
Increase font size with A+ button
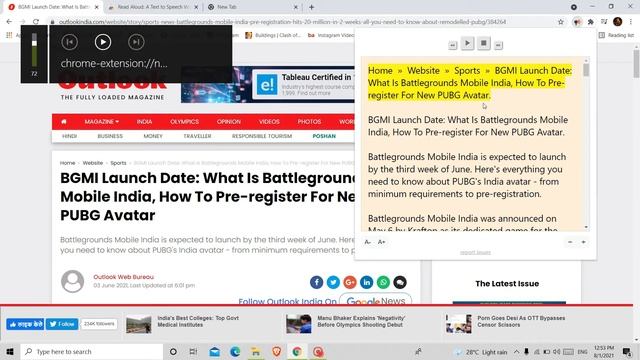[x=381, y=242]
